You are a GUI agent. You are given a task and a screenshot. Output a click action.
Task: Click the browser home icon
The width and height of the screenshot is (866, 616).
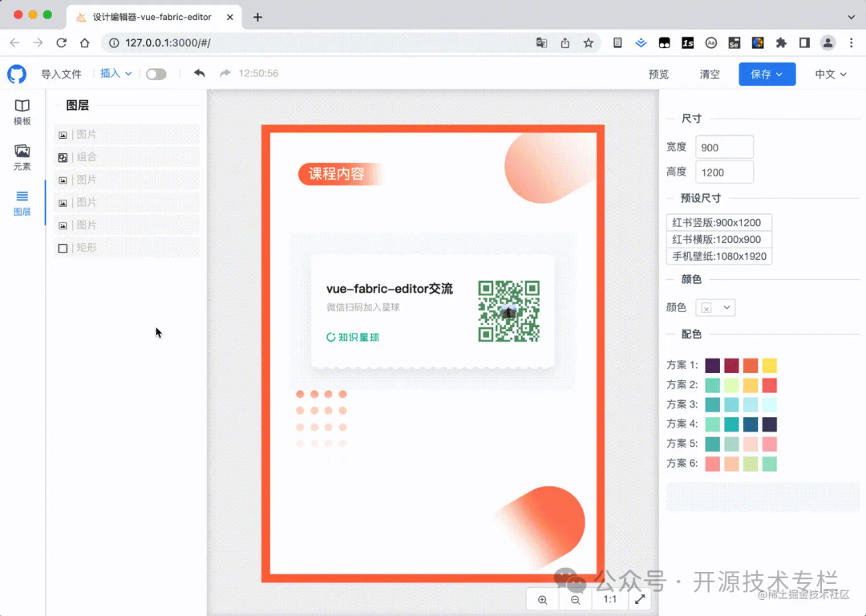pyautogui.click(x=84, y=43)
